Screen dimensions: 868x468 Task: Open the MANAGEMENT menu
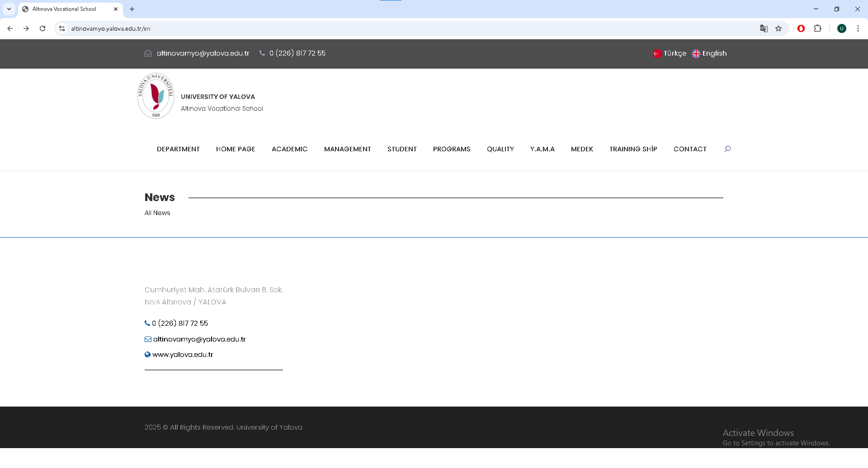click(348, 149)
